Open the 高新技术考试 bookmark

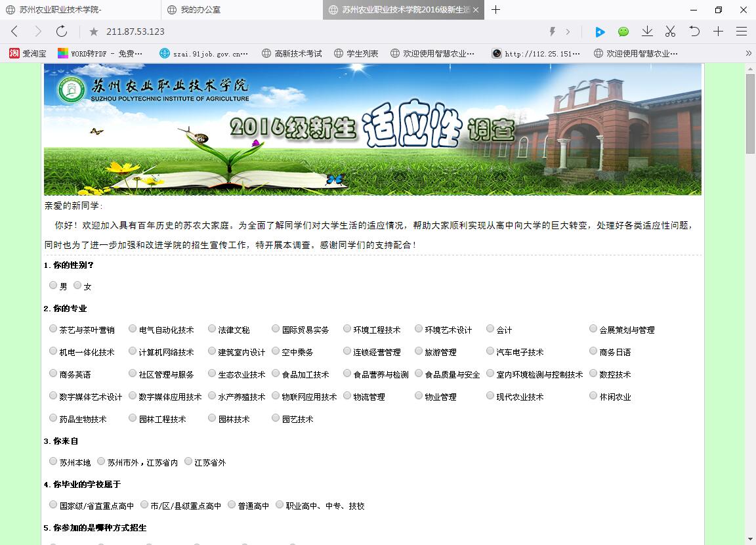pyautogui.click(x=291, y=54)
